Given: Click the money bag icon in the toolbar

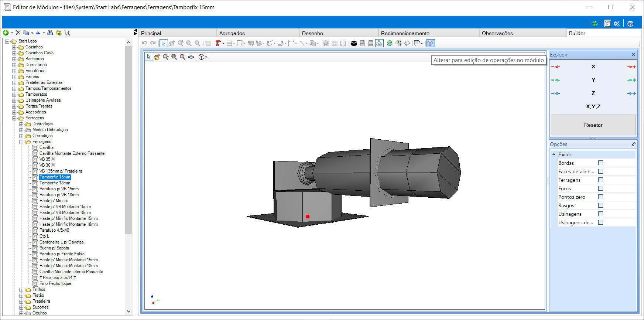Looking at the screenshot, I should click(x=379, y=43).
